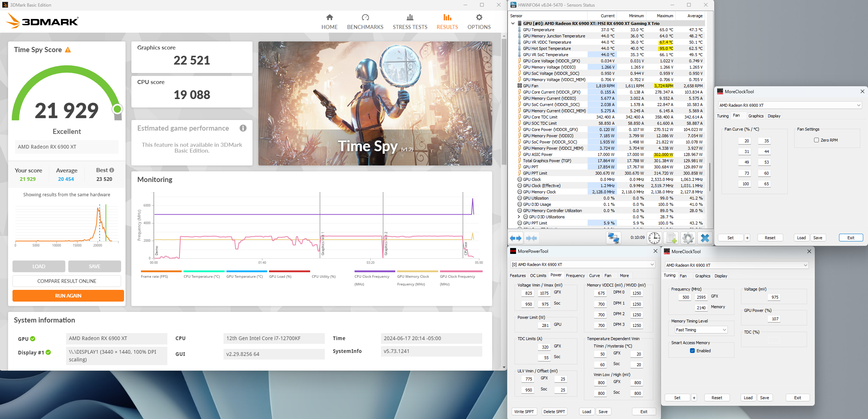Click info icon for Estimated game performance
868x419 pixels.
(x=243, y=128)
